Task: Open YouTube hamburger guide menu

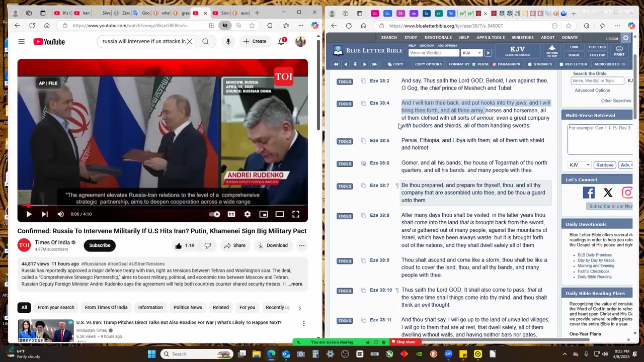Action: point(21,42)
